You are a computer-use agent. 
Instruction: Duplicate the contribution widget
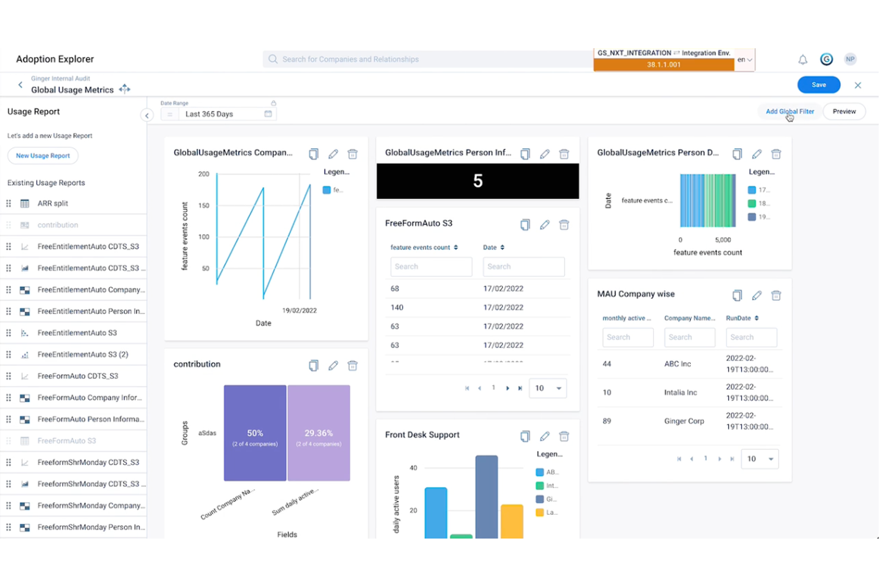[313, 365]
